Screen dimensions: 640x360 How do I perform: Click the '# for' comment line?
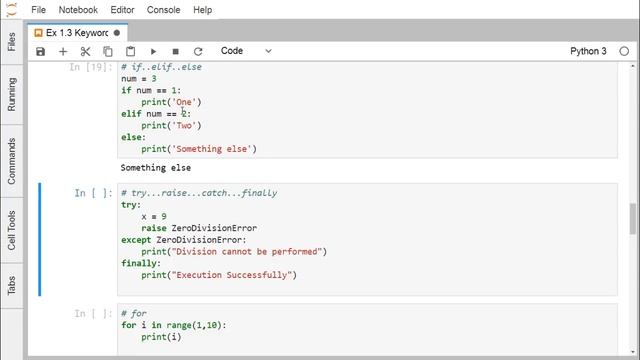(x=134, y=313)
